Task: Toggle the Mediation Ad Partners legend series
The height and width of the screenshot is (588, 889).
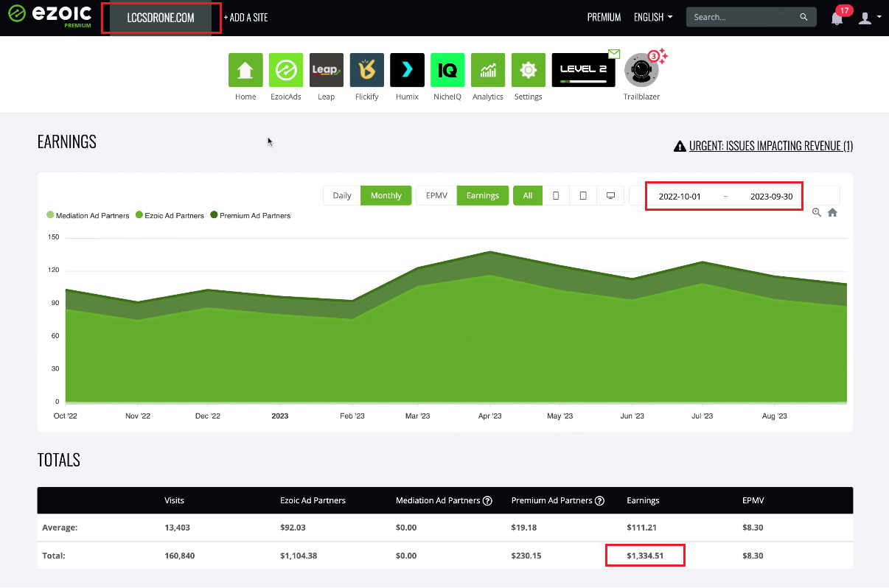Action: tap(88, 216)
